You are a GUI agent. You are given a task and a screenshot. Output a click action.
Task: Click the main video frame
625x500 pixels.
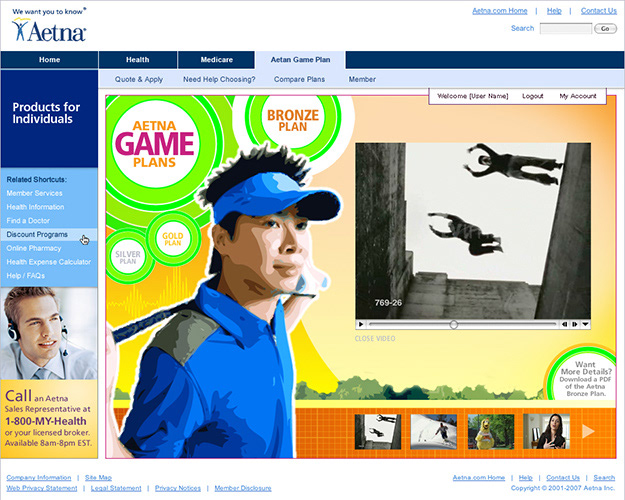coord(473,231)
